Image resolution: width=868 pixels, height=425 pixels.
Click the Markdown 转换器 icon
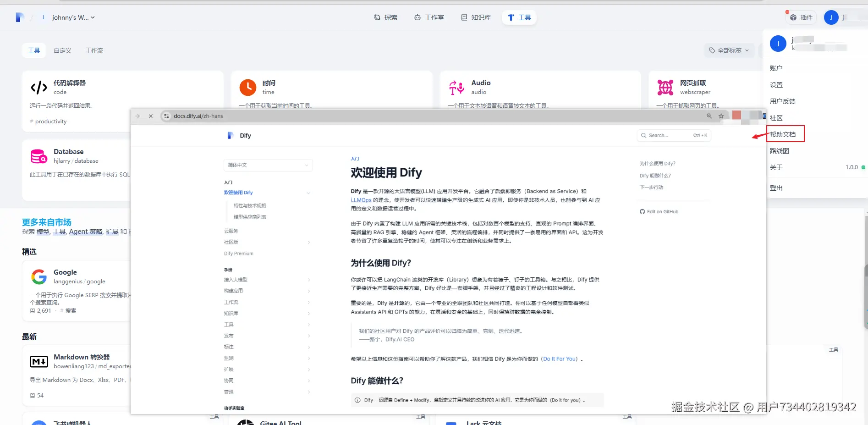pos(39,361)
